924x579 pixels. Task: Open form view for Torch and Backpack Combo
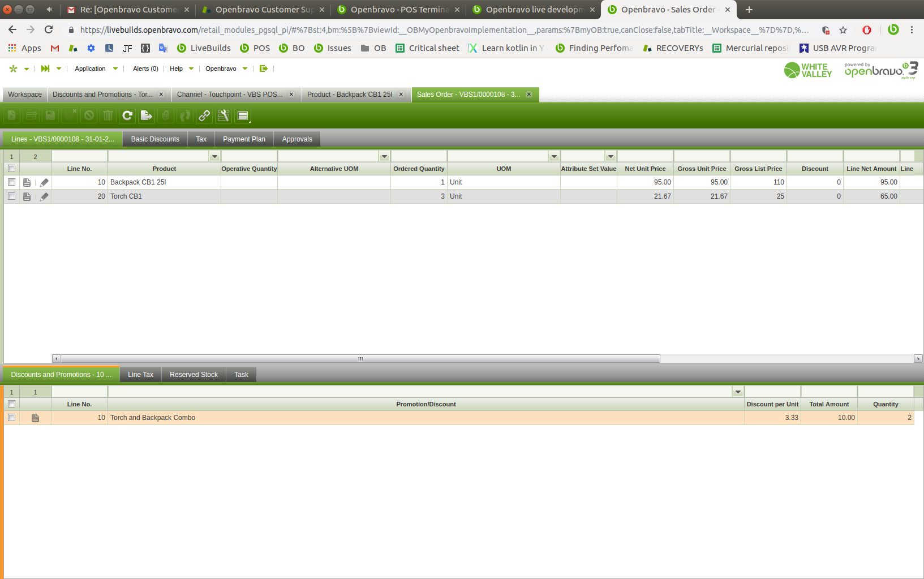35,418
